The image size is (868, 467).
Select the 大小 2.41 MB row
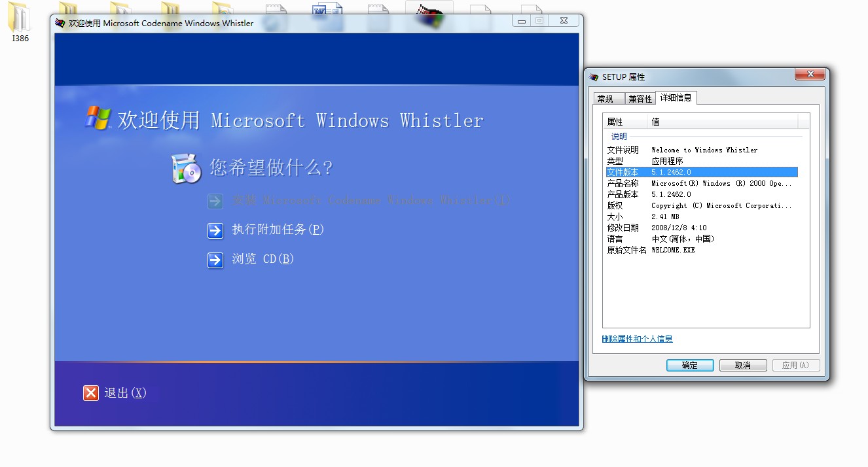[702, 216]
